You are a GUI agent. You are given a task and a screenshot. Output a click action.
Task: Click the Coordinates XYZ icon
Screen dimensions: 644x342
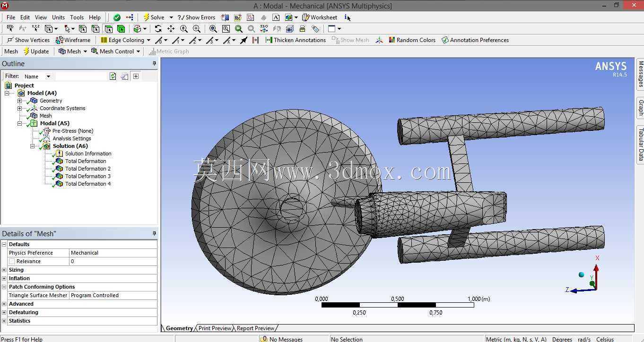[35, 29]
